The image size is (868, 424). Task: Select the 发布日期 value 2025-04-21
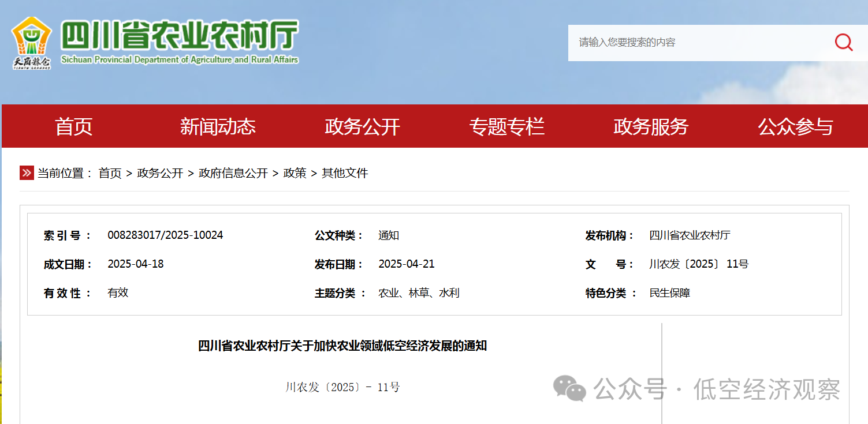click(x=407, y=264)
